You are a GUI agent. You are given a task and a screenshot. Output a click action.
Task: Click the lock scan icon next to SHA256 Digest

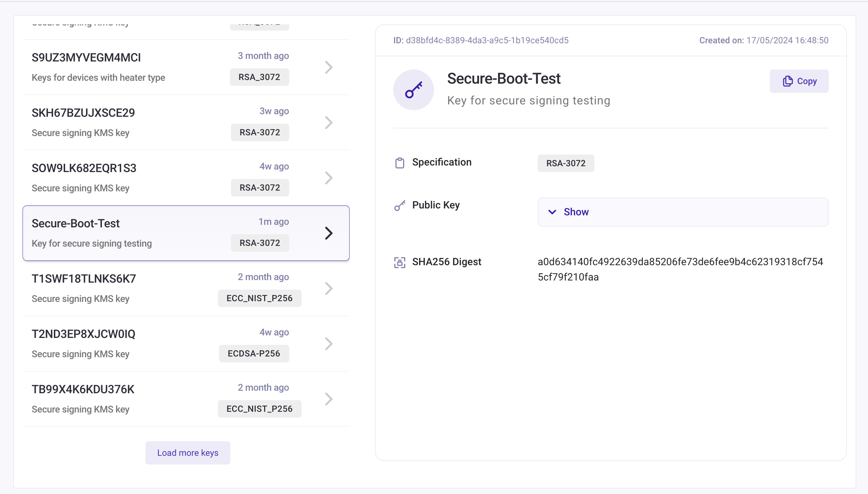click(399, 262)
